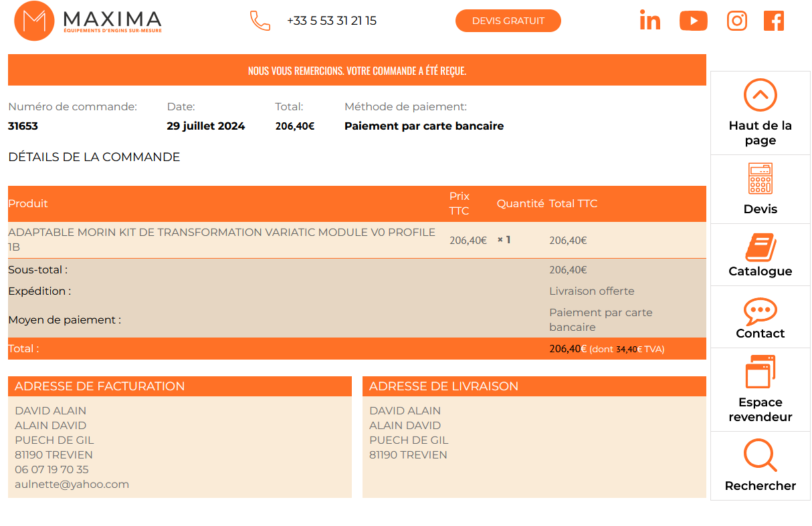This screenshot has height=526, width=812.
Task: Click the order number 31653
Action: [x=23, y=126]
